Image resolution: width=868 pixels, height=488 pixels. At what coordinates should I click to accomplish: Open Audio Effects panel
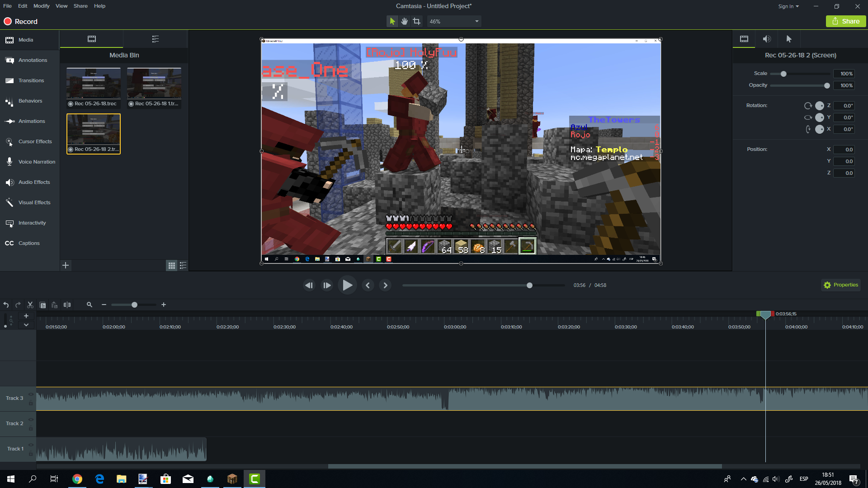click(29, 182)
